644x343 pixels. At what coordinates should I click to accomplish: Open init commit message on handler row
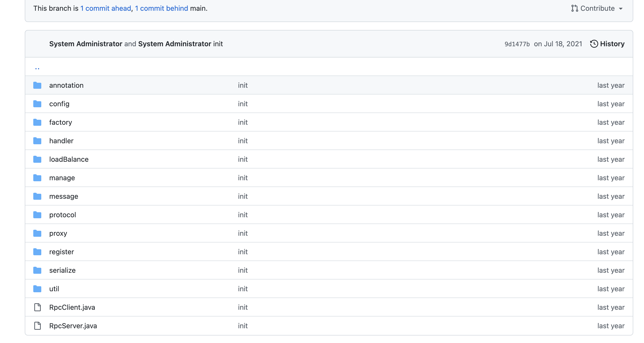tap(243, 141)
